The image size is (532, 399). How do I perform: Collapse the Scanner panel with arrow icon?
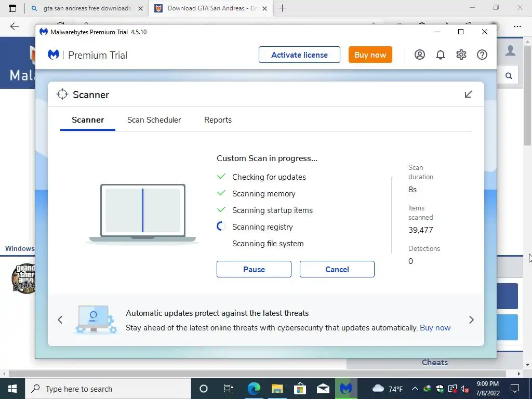coord(468,95)
